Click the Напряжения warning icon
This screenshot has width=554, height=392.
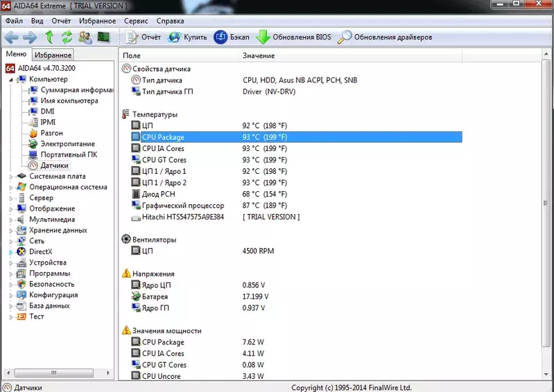point(126,274)
